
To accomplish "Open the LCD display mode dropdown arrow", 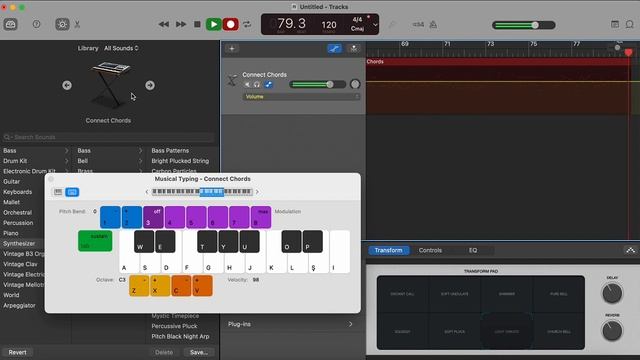I will click(x=375, y=25).
